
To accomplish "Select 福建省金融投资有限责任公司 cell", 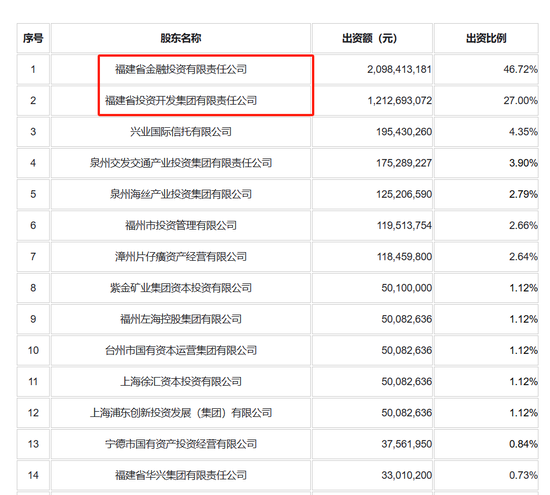I will (181, 69).
